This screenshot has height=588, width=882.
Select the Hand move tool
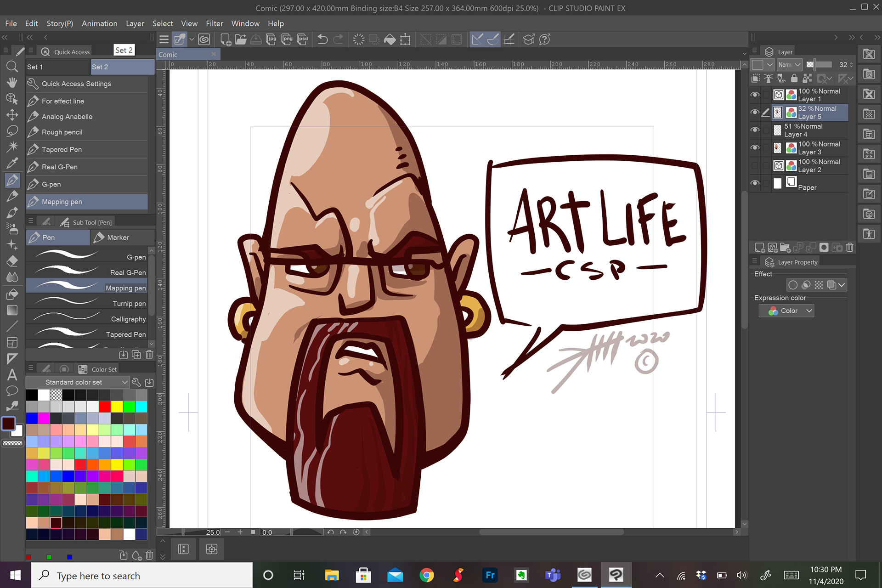pyautogui.click(x=12, y=83)
